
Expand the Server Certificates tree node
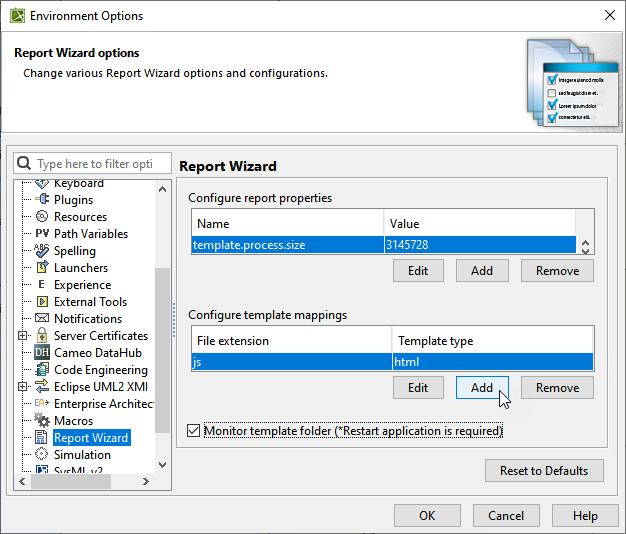point(23,336)
